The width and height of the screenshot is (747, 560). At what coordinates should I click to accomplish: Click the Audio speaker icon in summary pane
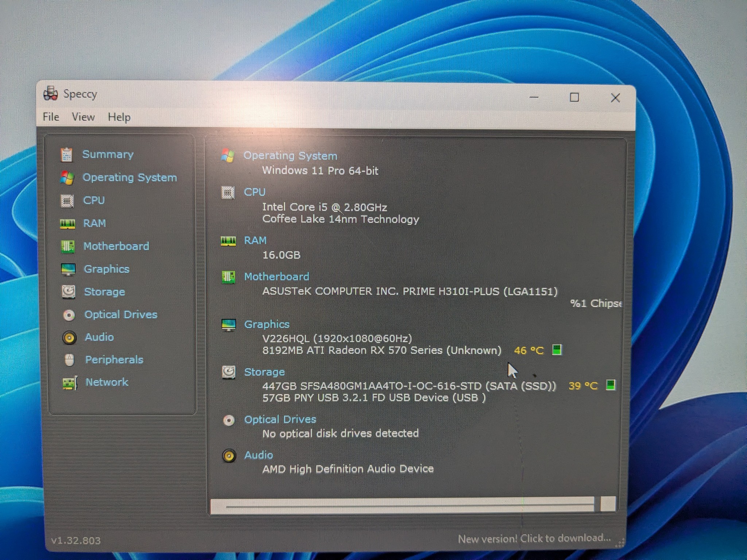pyautogui.click(x=229, y=456)
